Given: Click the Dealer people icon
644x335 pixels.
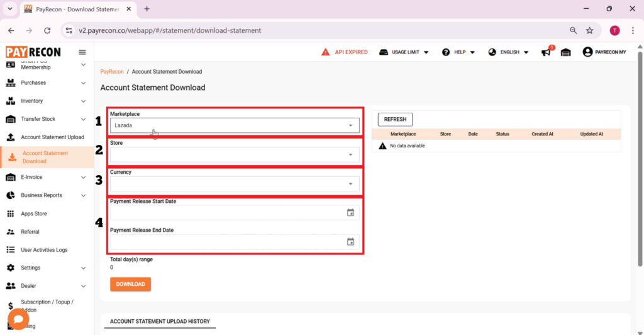Looking at the screenshot, I should coord(11,286).
